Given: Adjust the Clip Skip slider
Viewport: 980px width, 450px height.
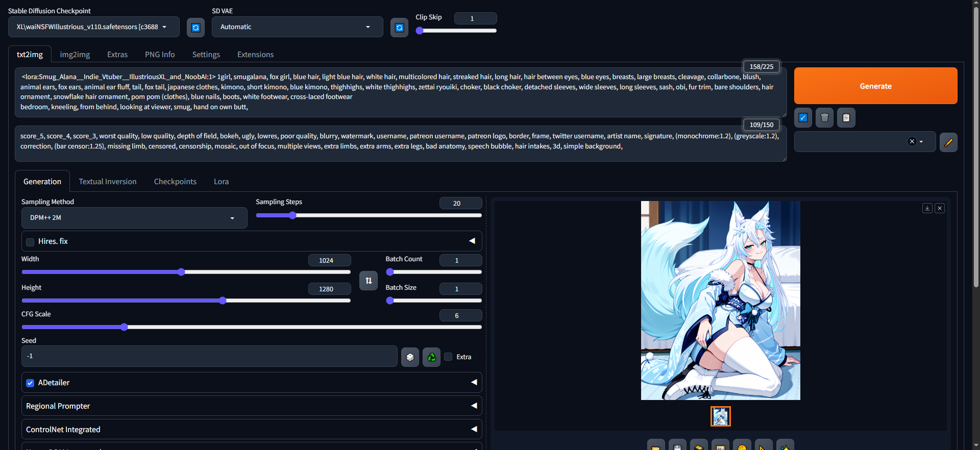Looking at the screenshot, I should (456, 31).
